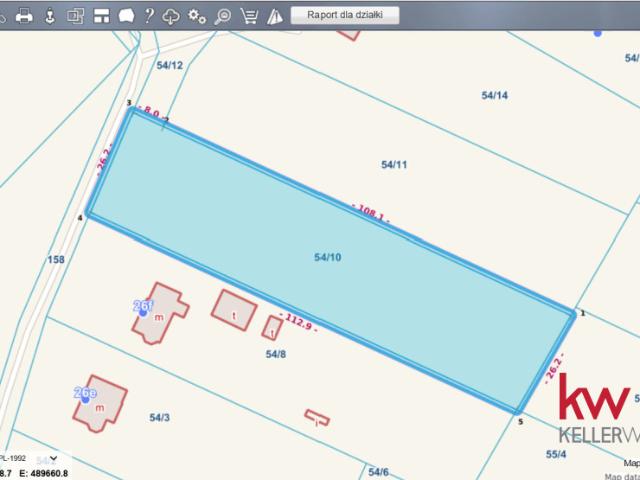The image size is (640, 480).
Task: Click the Raport dla działki button
Action: click(345, 15)
